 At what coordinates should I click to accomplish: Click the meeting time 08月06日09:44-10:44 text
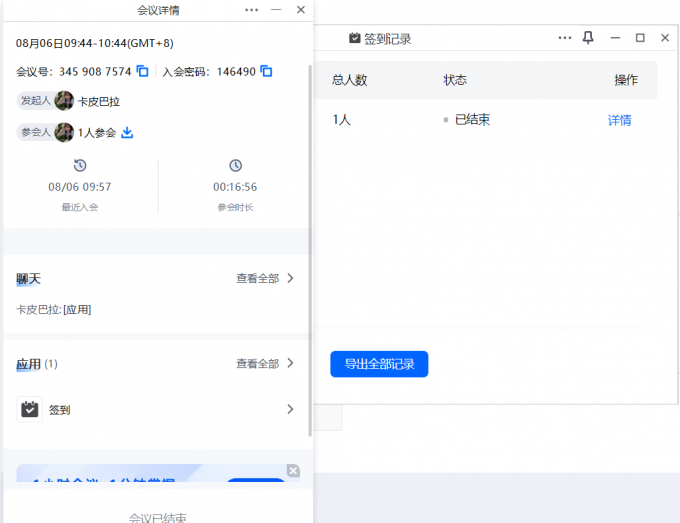95,43
